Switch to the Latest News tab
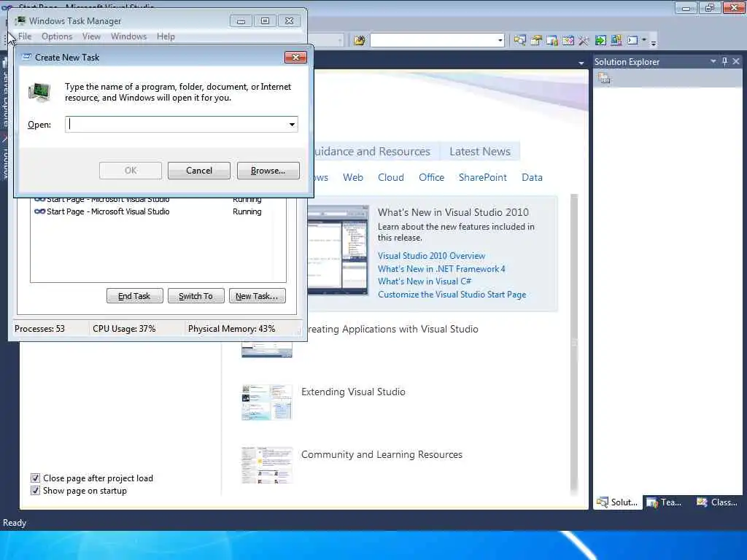The image size is (747, 560). [x=480, y=152]
